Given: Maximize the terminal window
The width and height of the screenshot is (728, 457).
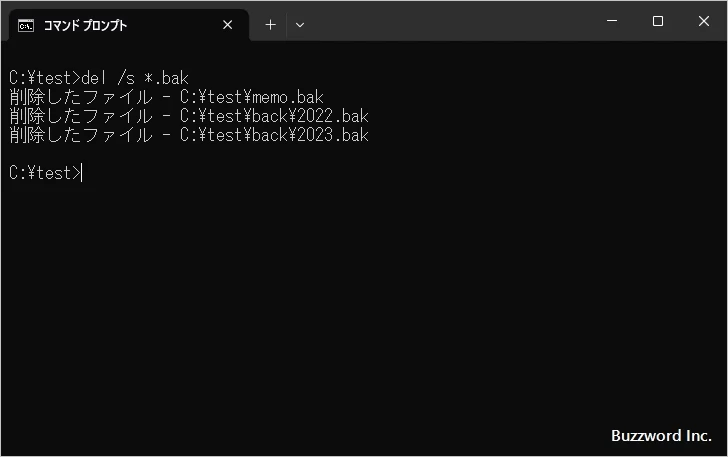Looking at the screenshot, I should pyautogui.click(x=657, y=21).
